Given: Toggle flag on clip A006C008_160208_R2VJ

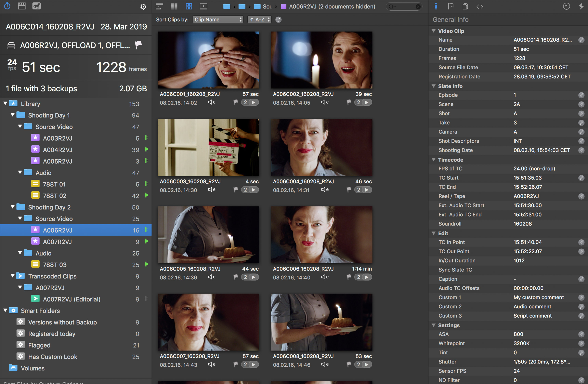Looking at the screenshot, I should (349, 364).
